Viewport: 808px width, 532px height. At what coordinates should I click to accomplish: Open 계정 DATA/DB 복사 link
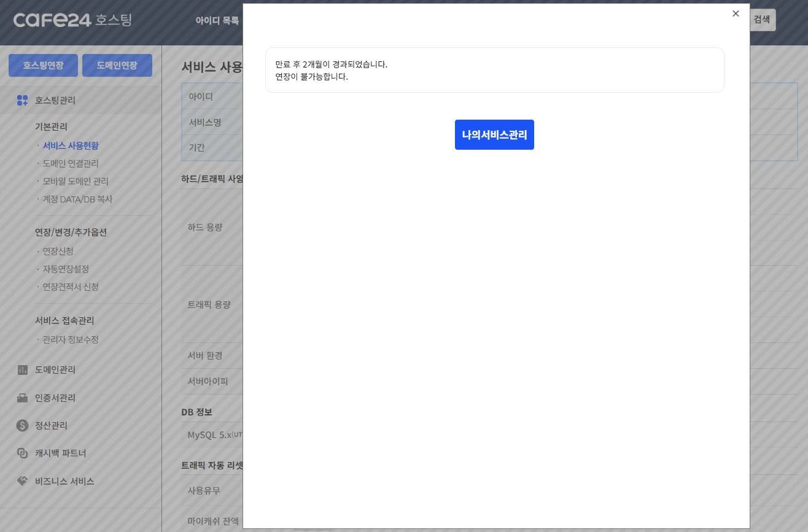[x=77, y=199]
